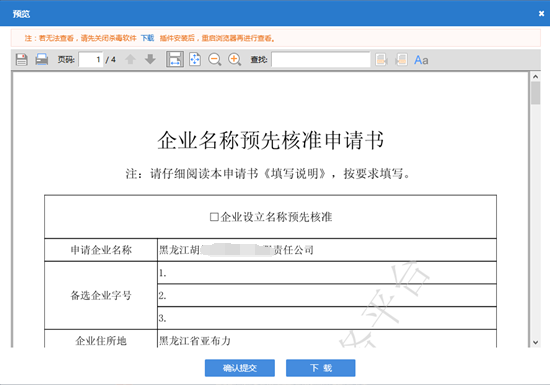Click the 企业住所地 label cell

[101, 339]
